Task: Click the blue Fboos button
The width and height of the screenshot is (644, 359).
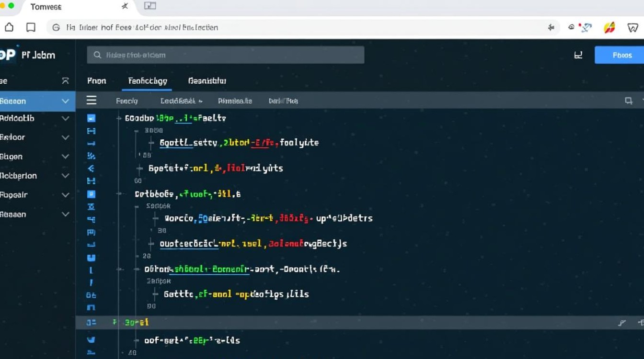Action: point(621,55)
